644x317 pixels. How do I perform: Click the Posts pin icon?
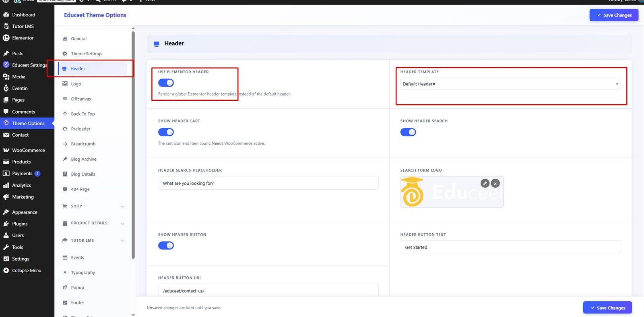point(6,53)
